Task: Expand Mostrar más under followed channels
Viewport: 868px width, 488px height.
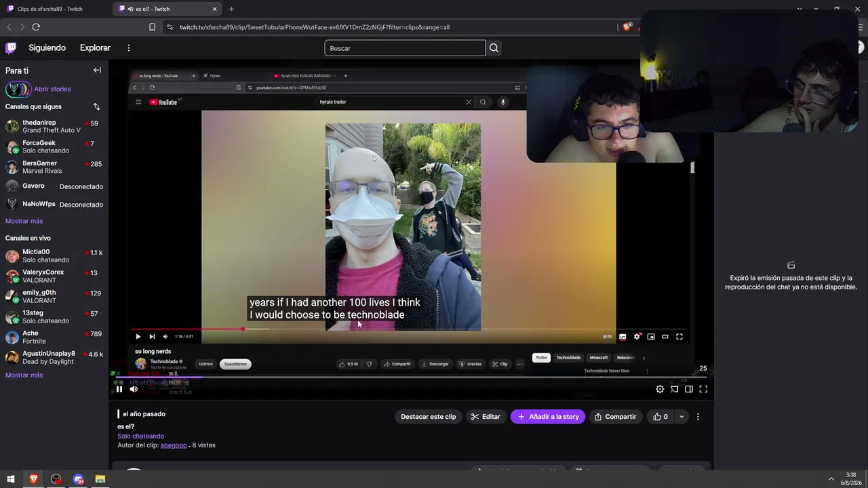Action: 24,221
